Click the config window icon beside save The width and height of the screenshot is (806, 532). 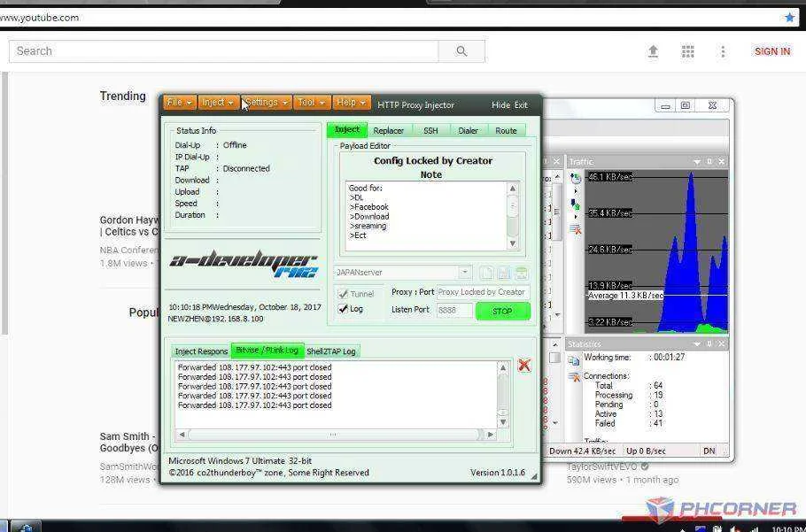[x=521, y=274]
